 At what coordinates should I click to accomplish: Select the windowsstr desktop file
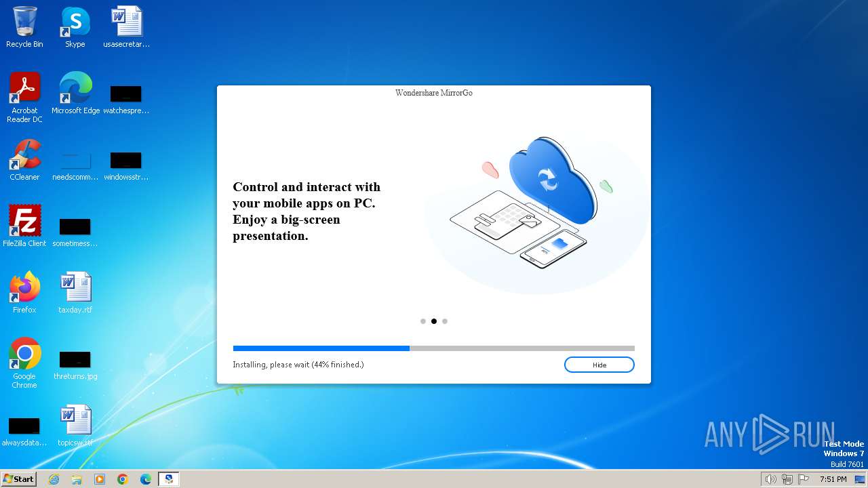click(126, 165)
